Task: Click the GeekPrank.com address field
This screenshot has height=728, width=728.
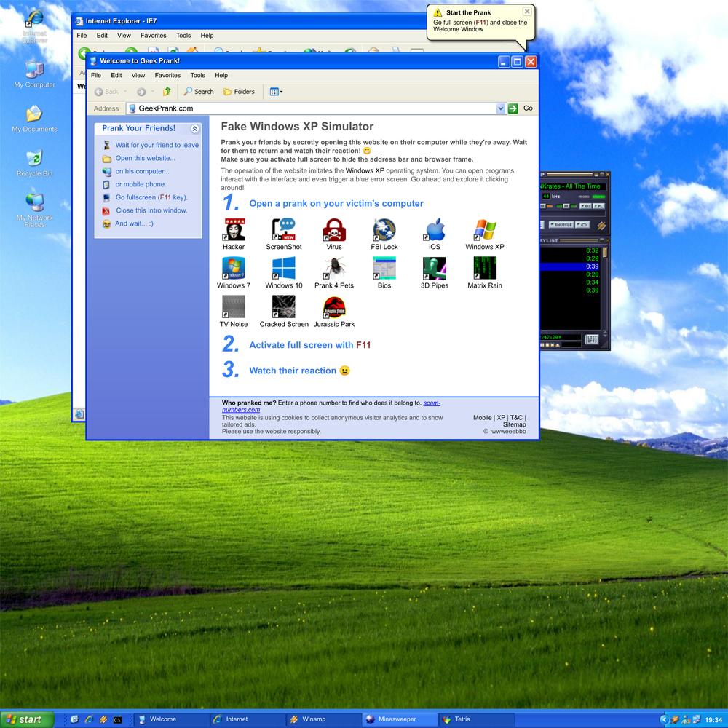Action: tap(316, 108)
